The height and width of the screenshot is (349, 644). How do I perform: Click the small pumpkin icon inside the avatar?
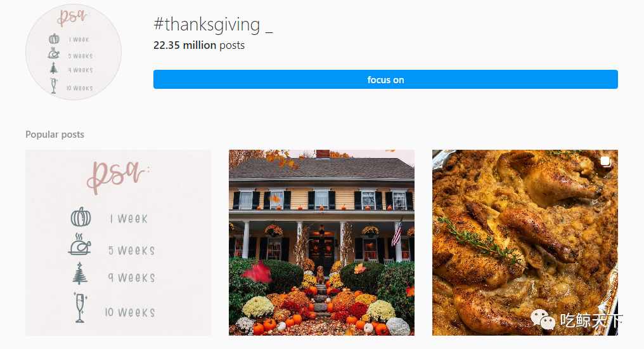coord(55,39)
